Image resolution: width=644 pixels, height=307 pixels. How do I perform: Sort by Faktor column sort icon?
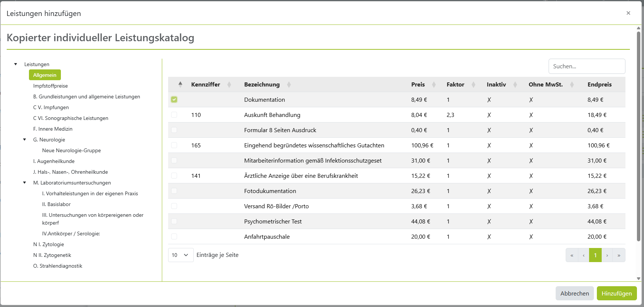tap(473, 85)
